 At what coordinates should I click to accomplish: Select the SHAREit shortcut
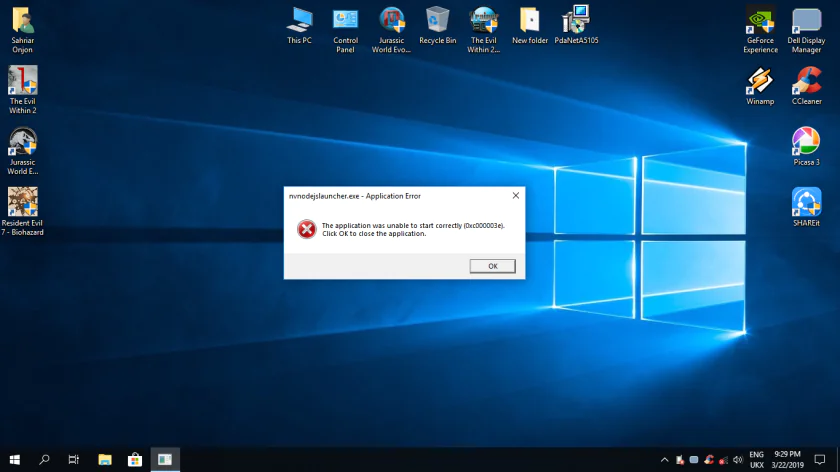(806, 207)
